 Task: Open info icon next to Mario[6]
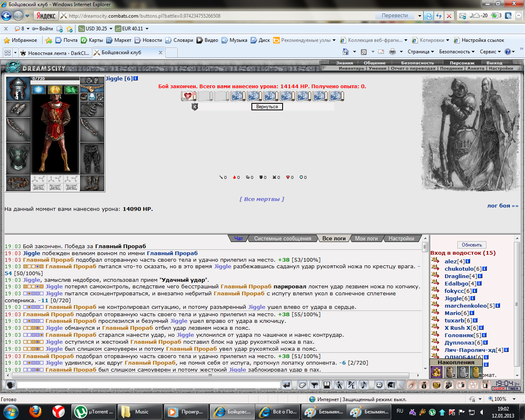472,313
